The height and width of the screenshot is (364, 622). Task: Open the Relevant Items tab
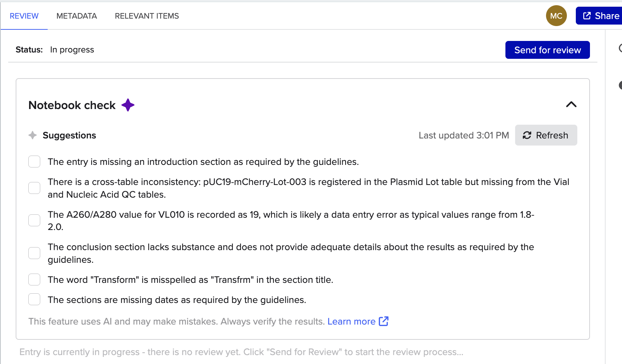click(147, 16)
